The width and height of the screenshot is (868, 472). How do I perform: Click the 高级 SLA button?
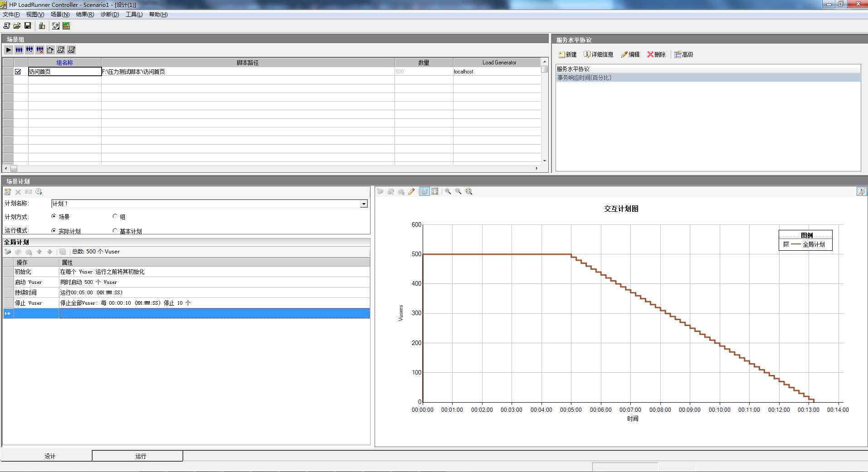(x=684, y=54)
